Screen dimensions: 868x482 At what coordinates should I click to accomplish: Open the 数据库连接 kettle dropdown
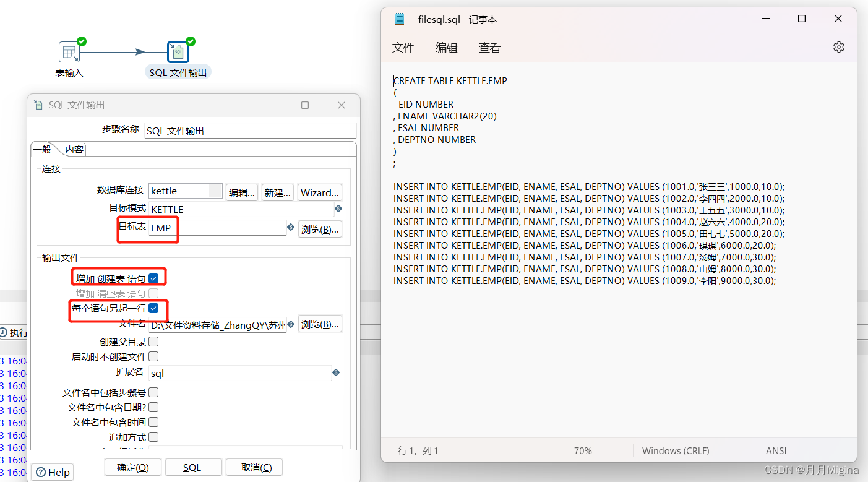[x=186, y=191]
